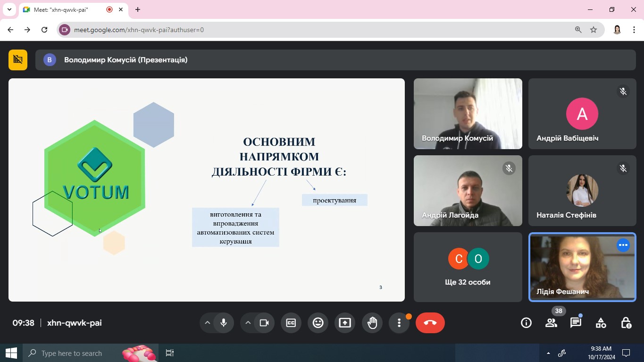Select Андрій Лагойда video tile
The width and height of the screenshot is (644, 362).
coord(468,191)
